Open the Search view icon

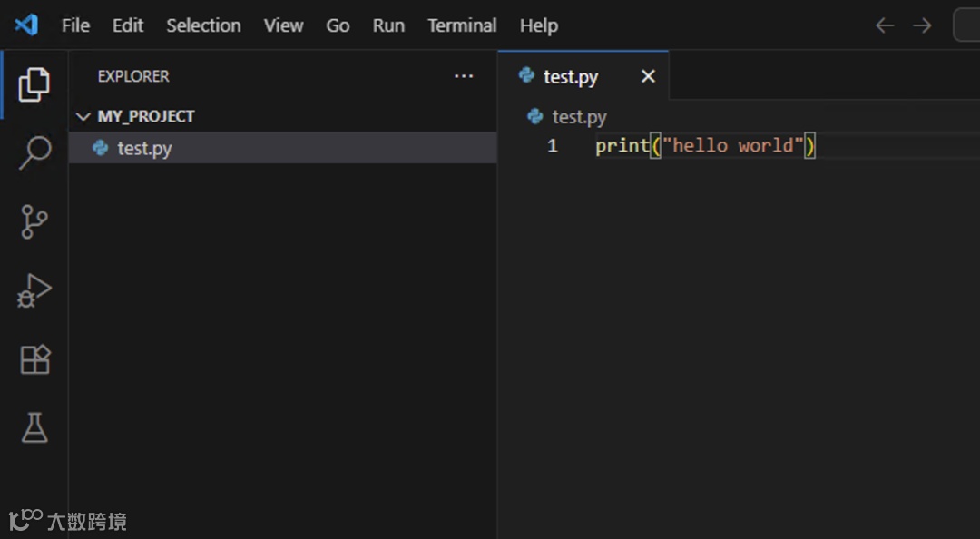point(34,152)
